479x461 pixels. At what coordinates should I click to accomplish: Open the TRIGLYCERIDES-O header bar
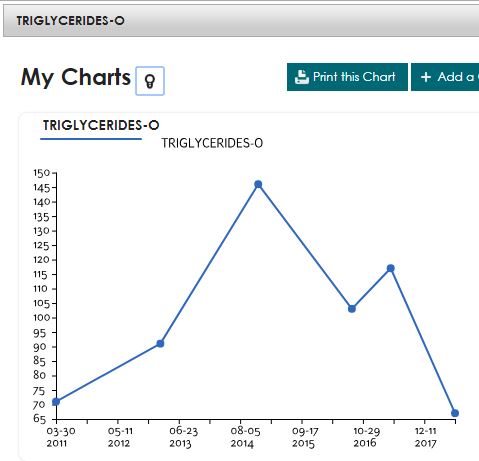click(241, 21)
